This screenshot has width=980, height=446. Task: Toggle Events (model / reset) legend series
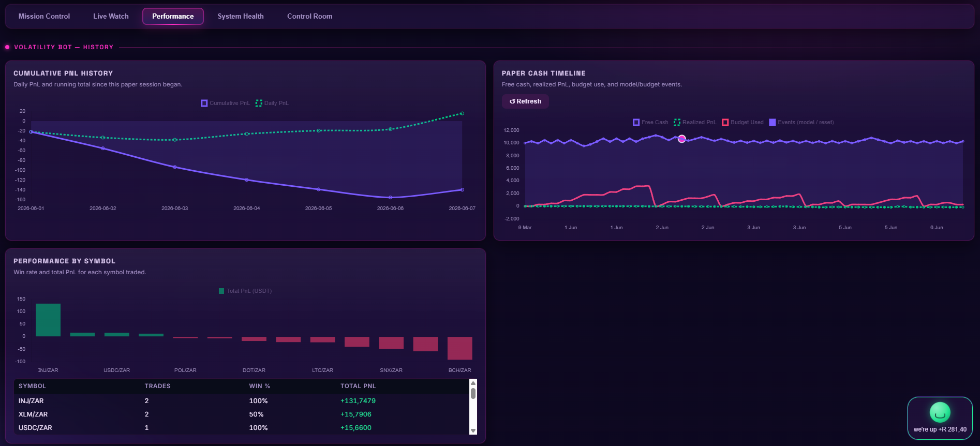tap(801, 122)
